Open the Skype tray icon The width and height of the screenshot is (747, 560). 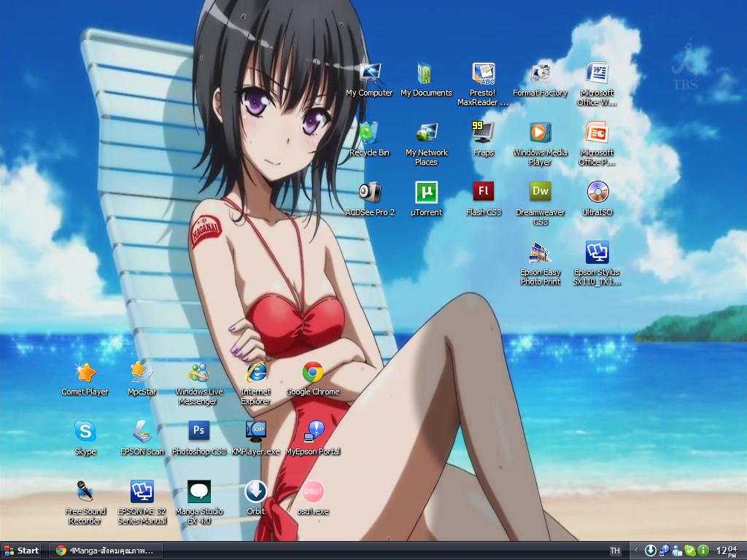(690, 551)
